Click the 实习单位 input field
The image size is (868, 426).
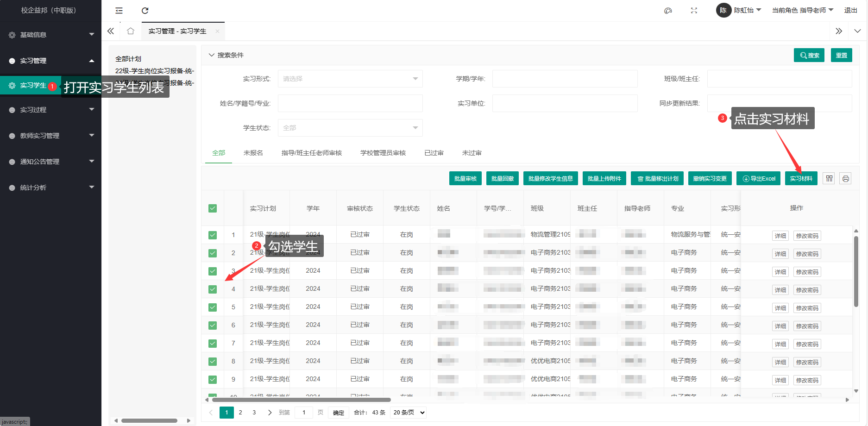[565, 103]
